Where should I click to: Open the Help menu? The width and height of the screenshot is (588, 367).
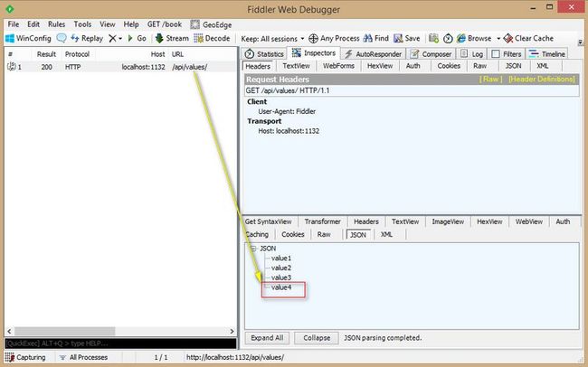coord(131,24)
